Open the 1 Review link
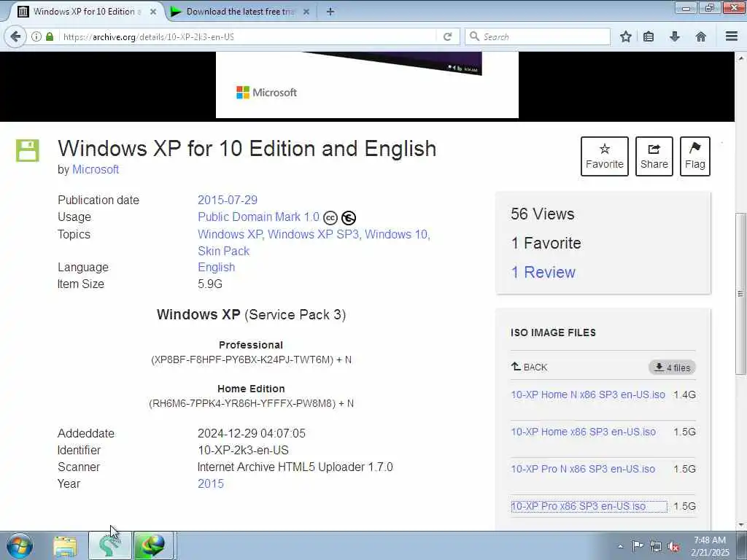The width and height of the screenshot is (747, 560). 543,273
